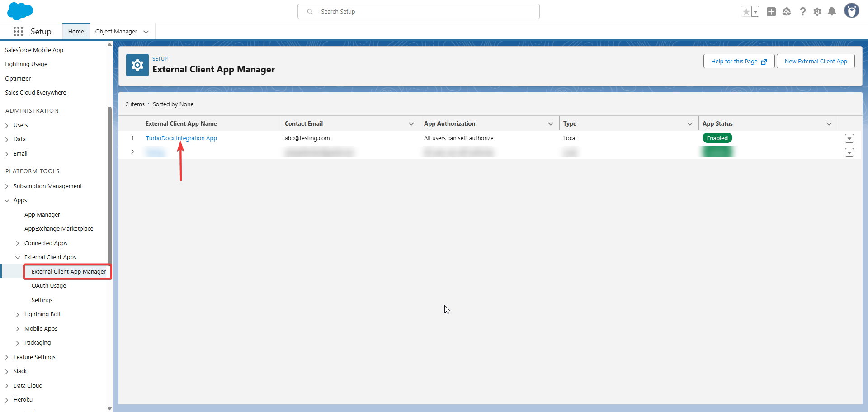Open the Global Actions plus icon

coord(771,12)
